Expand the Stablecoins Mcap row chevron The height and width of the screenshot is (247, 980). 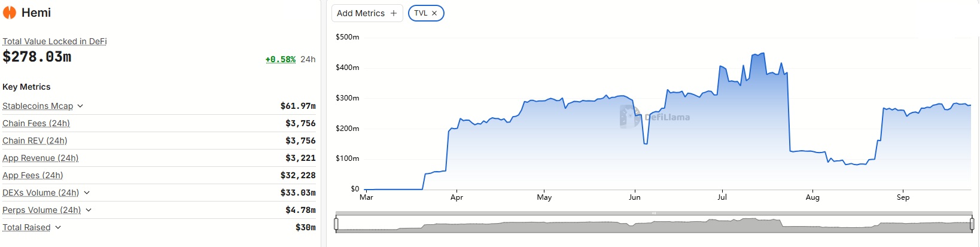pyautogui.click(x=80, y=106)
